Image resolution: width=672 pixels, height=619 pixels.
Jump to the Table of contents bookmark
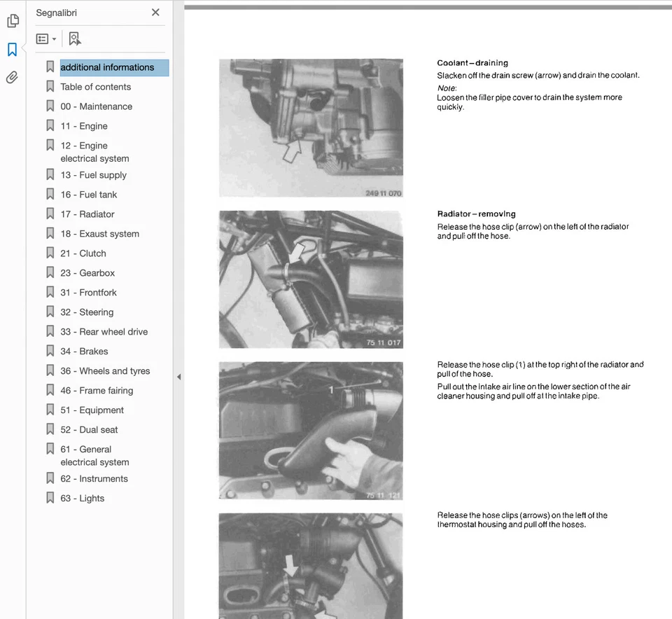tap(96, 86)
